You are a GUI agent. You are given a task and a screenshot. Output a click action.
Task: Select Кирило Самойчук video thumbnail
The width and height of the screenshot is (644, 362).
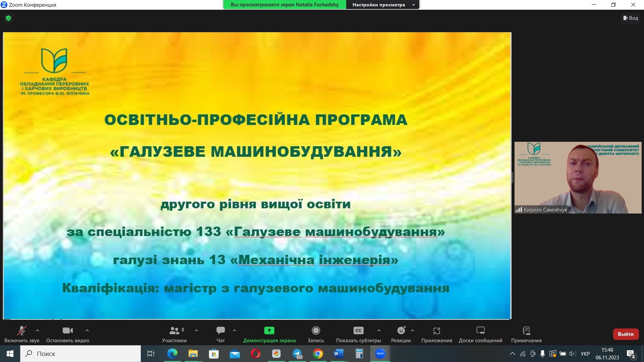(x=578, y=178)
